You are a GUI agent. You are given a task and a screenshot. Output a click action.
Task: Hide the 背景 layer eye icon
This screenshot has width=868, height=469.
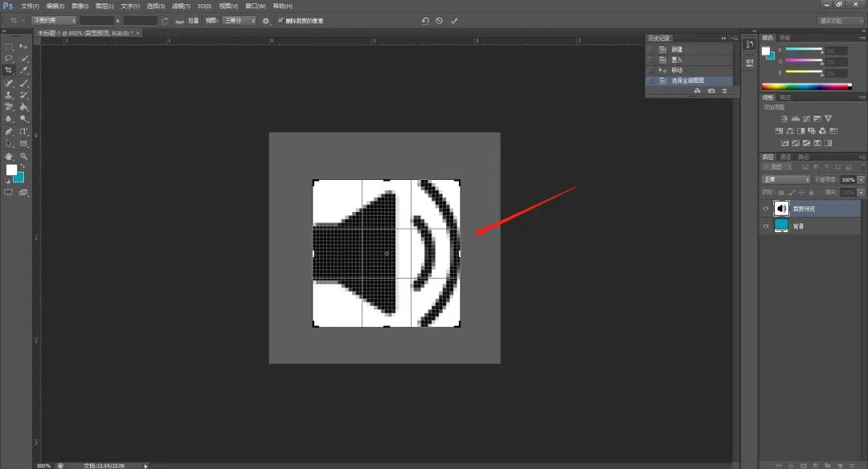click(x=766, y=226)
